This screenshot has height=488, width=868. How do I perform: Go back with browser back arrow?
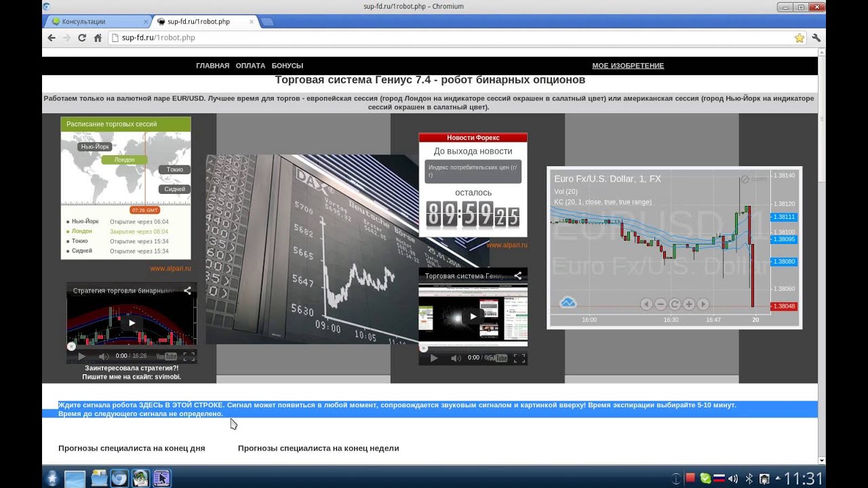(52, 38)
